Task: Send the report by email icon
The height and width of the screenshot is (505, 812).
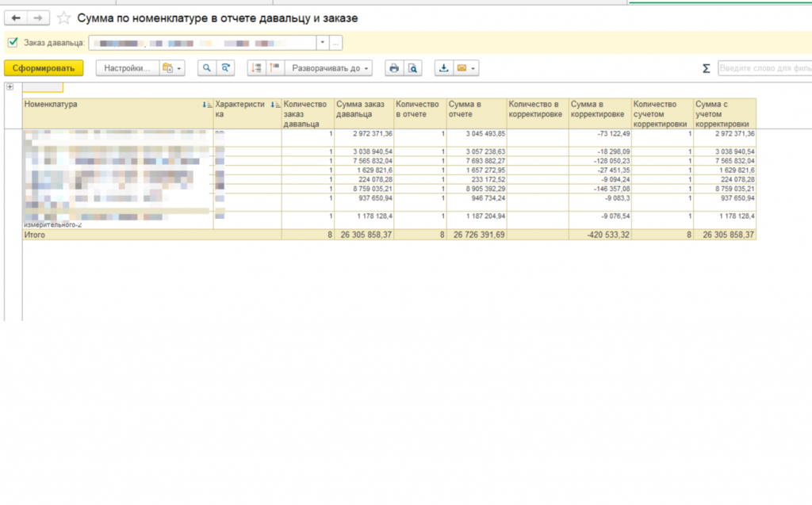Action: coord(465,68)
